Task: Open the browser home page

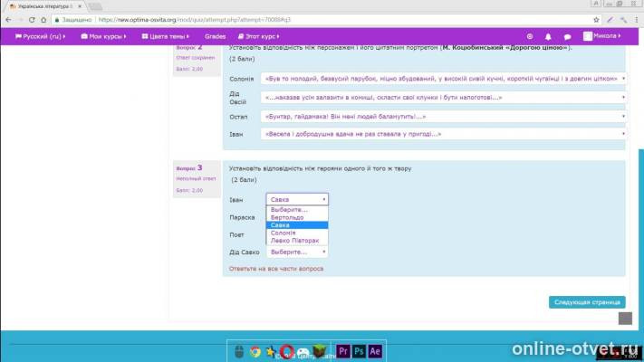Action: click(43, 19)
